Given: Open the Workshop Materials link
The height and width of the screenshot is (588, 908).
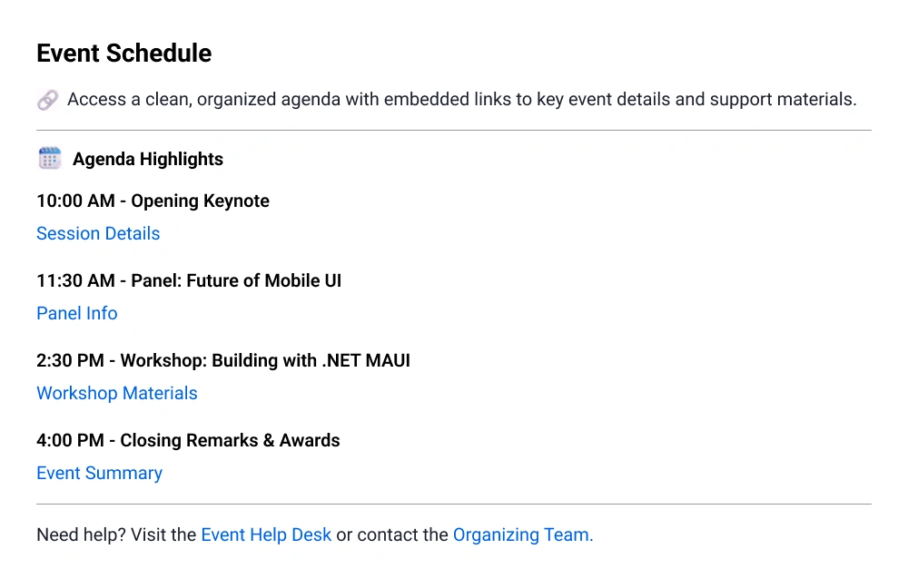Looking at the screenshot, I should [x=117, y=393].
